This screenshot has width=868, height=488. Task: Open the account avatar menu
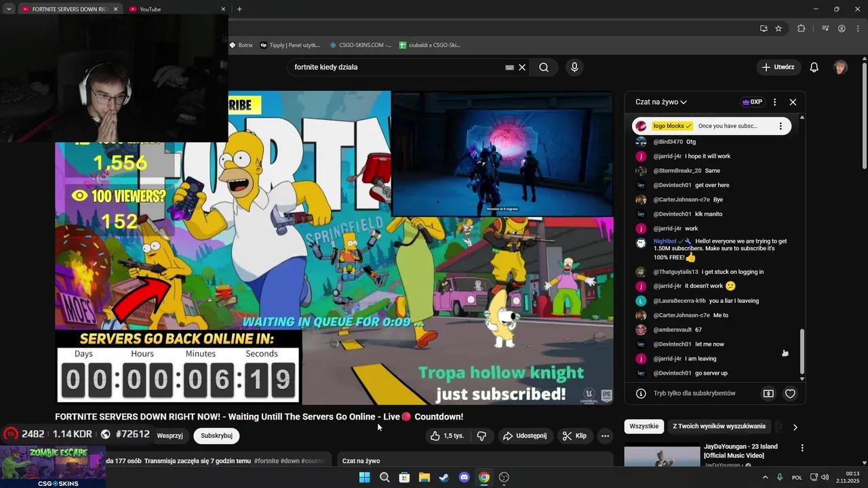[840, 67]
